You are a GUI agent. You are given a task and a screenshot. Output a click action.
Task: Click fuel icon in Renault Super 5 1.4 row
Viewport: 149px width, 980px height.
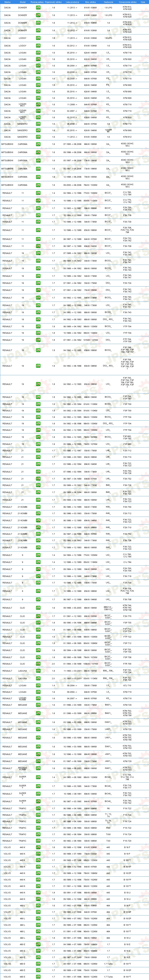[38, 777]
